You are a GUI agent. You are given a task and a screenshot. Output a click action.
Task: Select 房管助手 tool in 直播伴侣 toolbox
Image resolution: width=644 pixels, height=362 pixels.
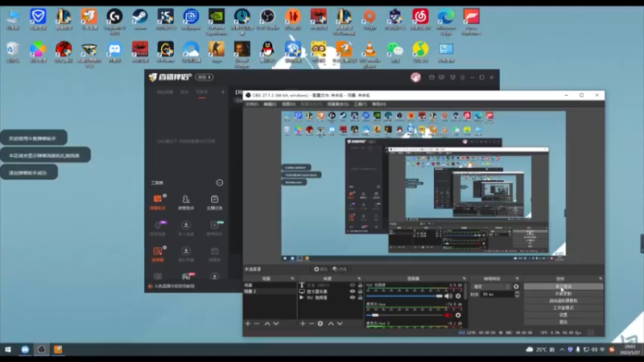[186, 203]
